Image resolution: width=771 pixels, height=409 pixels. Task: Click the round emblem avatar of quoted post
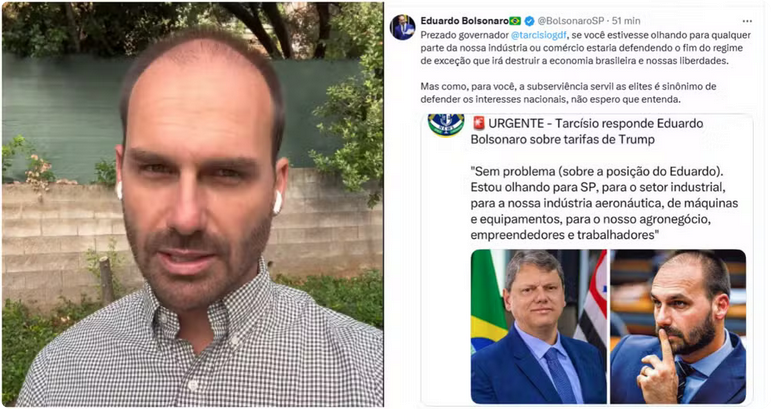coord(445,125)
